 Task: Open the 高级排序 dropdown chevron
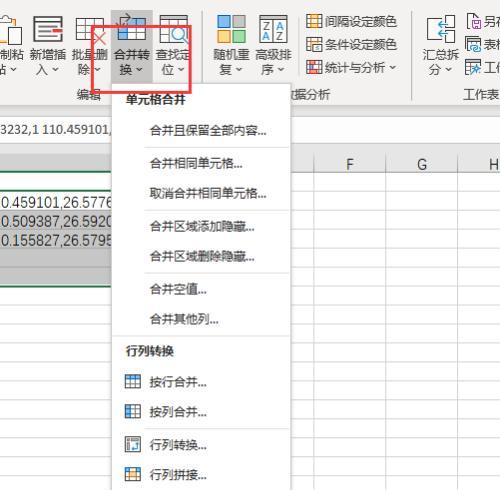tap(281, 70)
